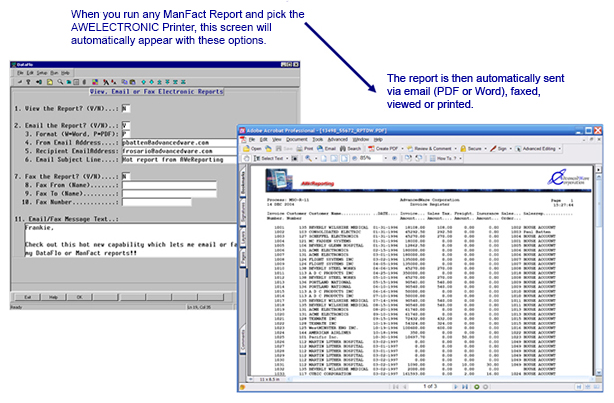Click the first teal diamond arrow in DataFlo
Screen dimensions: 614x403
[143, 82]
